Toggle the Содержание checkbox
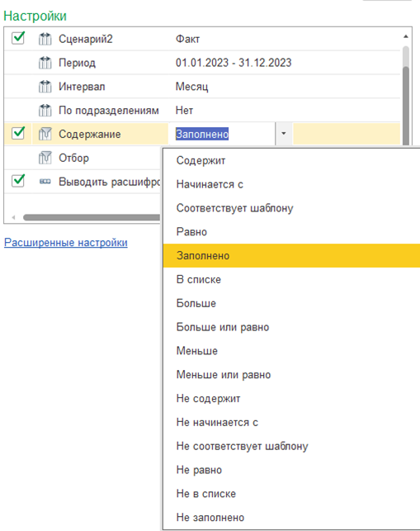420x531 pixels. click(18, 133)
